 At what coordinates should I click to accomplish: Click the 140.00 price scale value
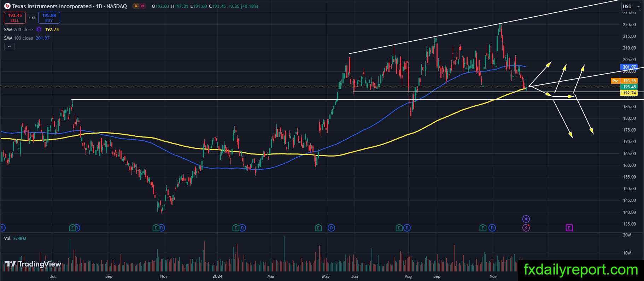[x=630, y=212]
